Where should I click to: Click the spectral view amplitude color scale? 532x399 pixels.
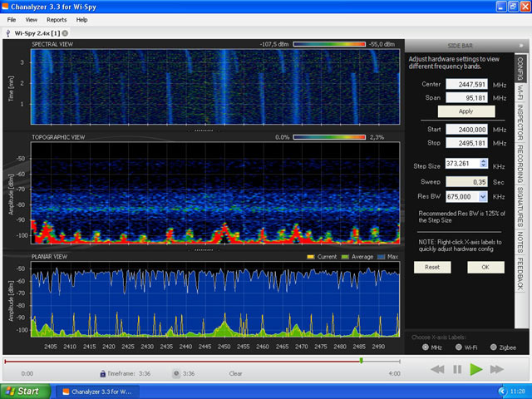[329, 44]
